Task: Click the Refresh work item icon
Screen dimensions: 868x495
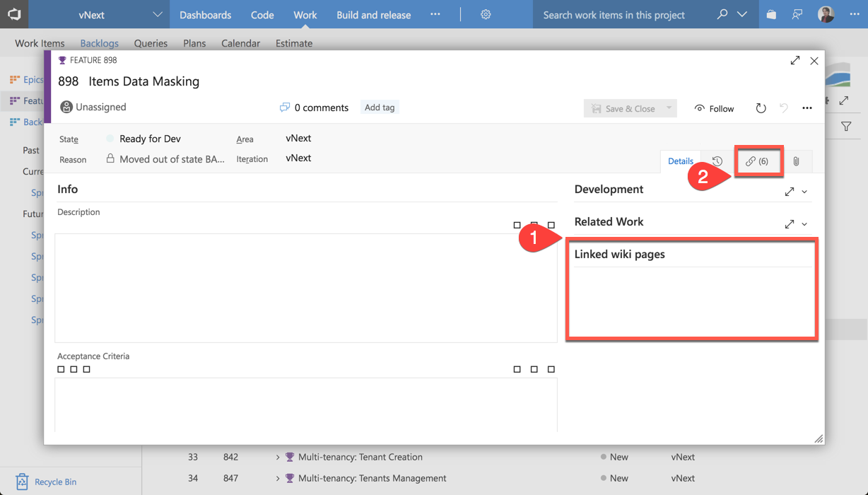Action: coord(761,108)
